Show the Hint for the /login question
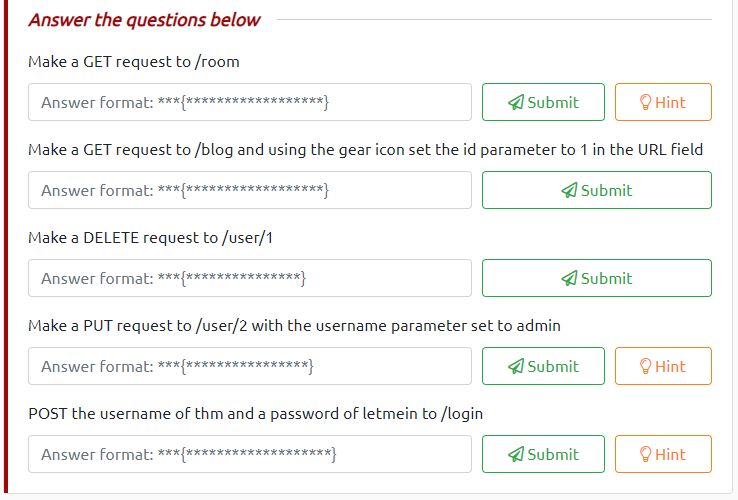 (x=663, y=454)
